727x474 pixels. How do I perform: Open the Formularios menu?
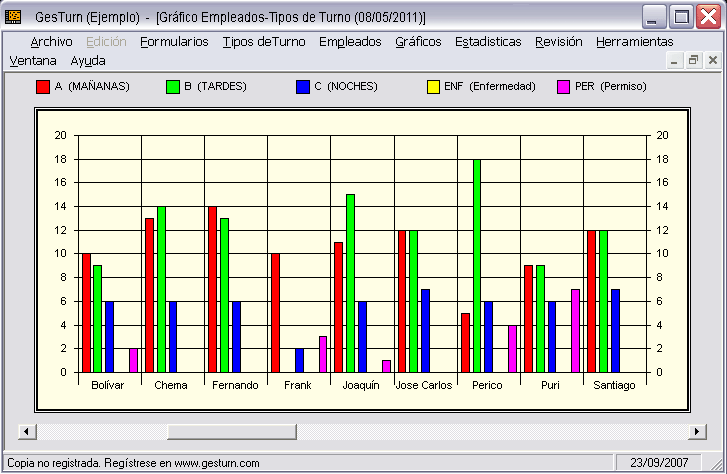pyautogui.click(x=174, y=42)
